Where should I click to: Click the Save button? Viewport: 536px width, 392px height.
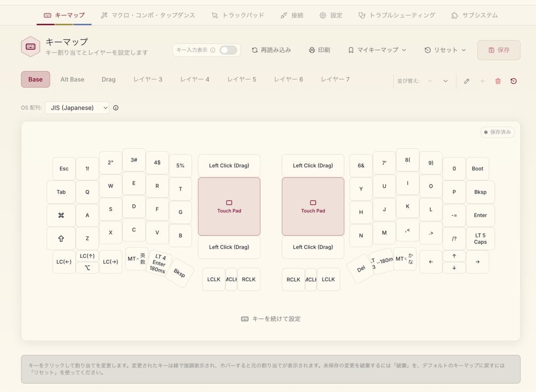click(x=499, y=50)
